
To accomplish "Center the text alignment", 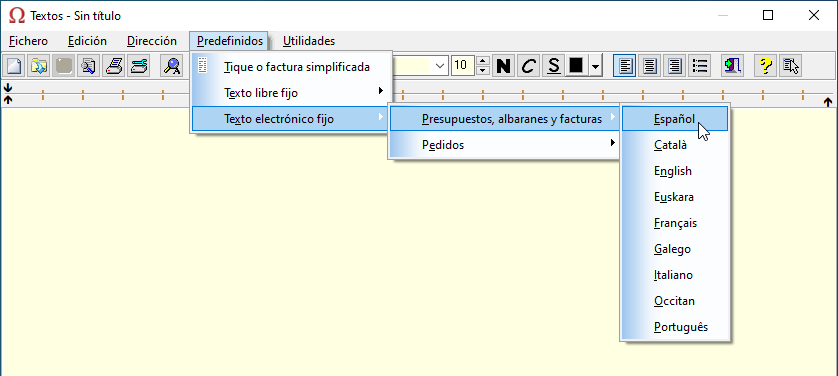I will (x=650, y=66).
